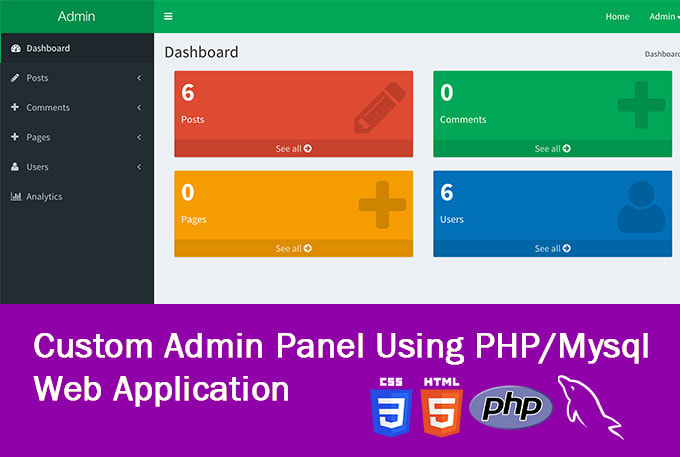Click the arrow icon in Posts See all

click(307, 148)
